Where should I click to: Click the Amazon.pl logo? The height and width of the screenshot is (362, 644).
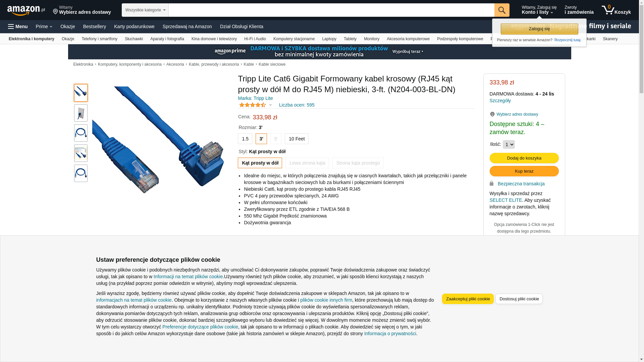[x=26, y=10]
